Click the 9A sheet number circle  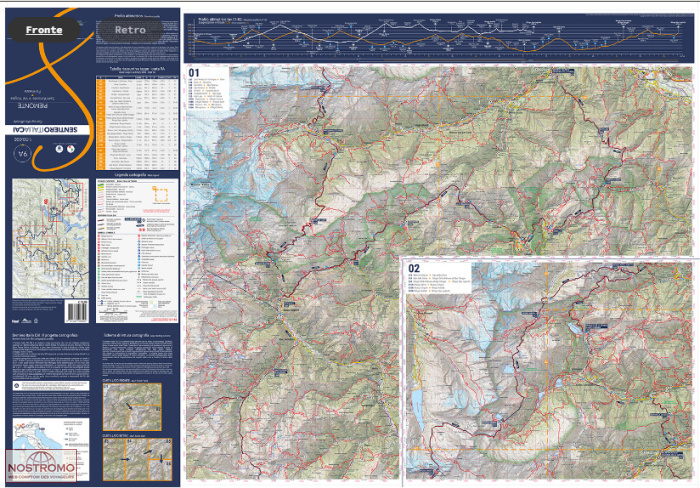pyautogui.click(x=22, y=154)
